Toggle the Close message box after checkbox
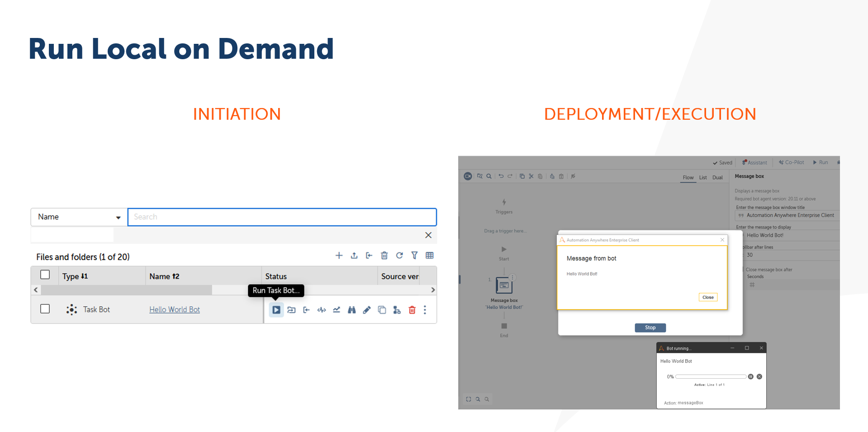The image size is (868, 432). [742, 270]
